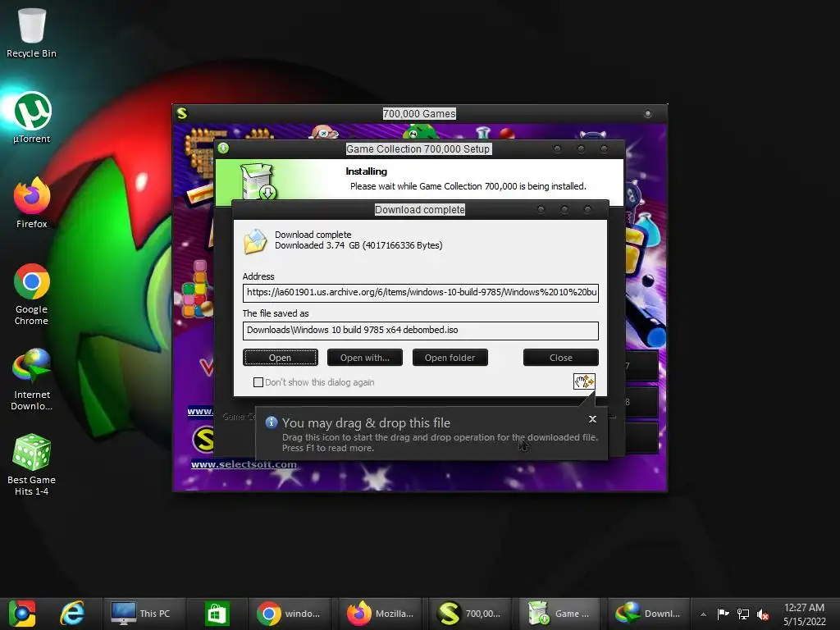840x630 pixels.
Task: Click the network tray icon
Action: (743, 614)
